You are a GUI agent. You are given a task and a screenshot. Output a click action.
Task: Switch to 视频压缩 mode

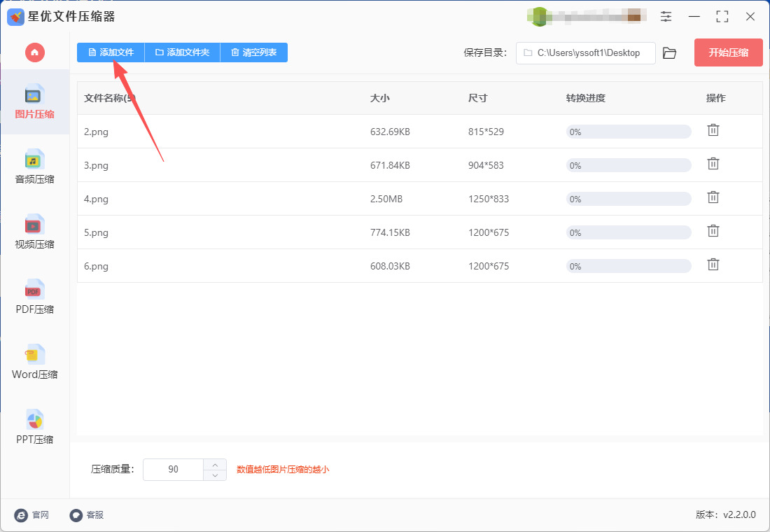tap(34, 232)
